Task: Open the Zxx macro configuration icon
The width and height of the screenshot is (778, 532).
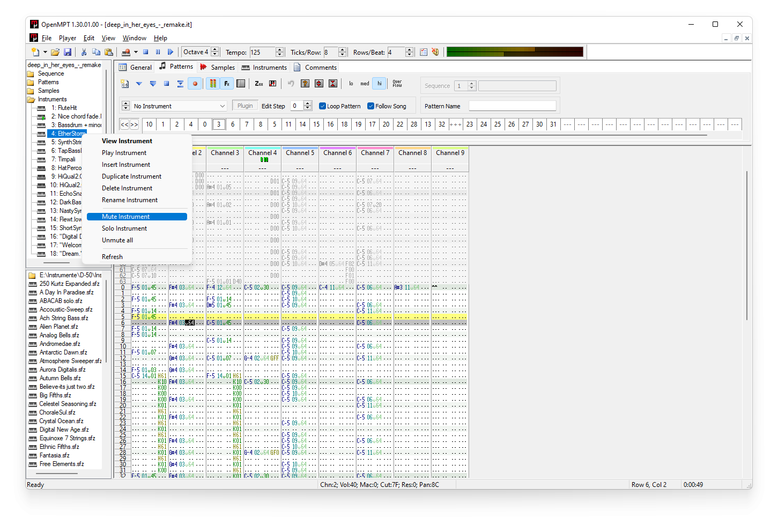Action: [x=258, y=84]
